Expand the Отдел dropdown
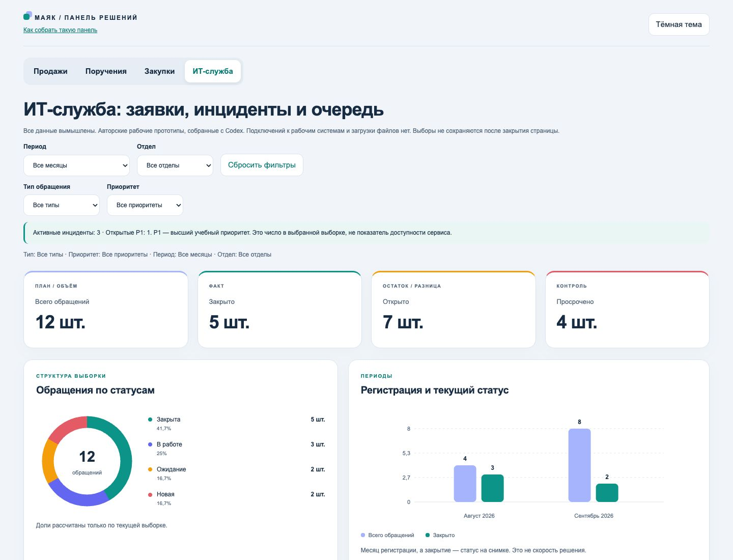733x560 pixels. (175, 165)
